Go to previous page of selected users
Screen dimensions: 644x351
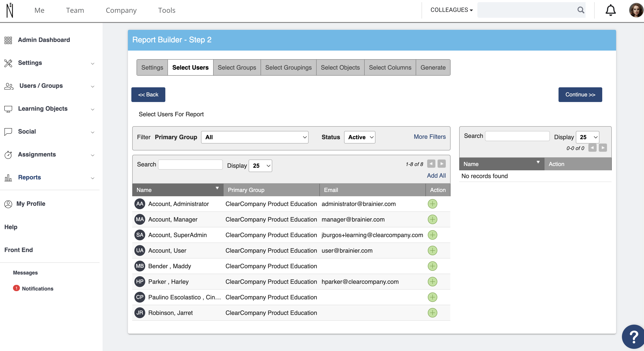(x=592, y=148)
